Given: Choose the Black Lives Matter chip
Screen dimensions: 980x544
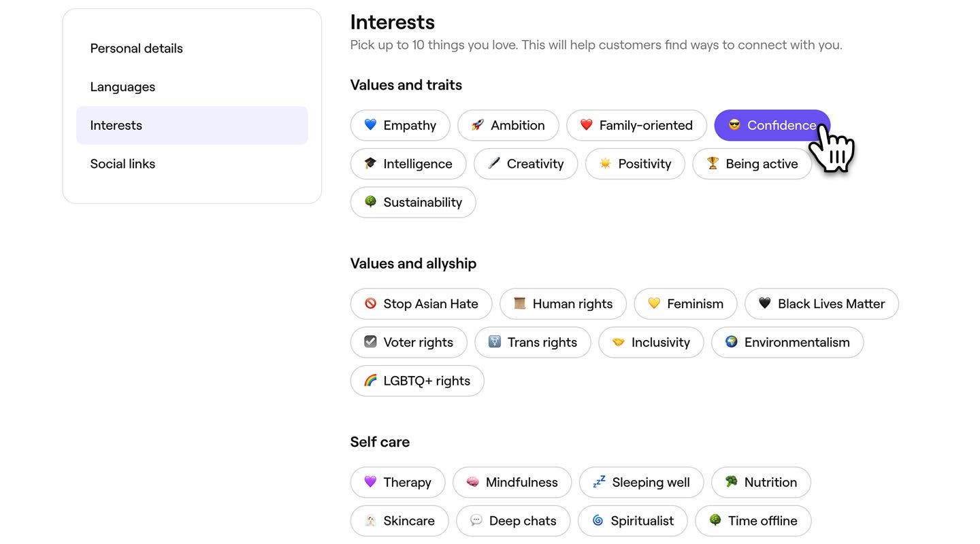Looking at the screenshot, I should pyautogui.click(x=821, y=304).
